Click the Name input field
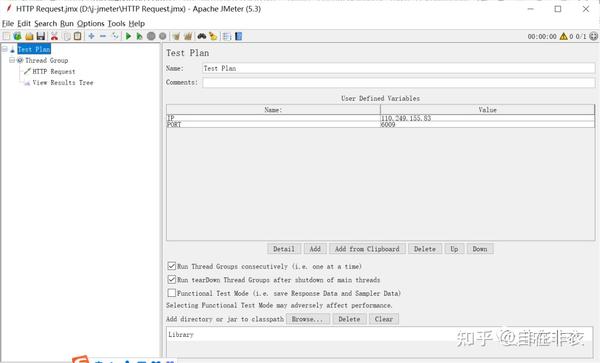Viewport: 600px width, 363px height. (x=398, y=68)
